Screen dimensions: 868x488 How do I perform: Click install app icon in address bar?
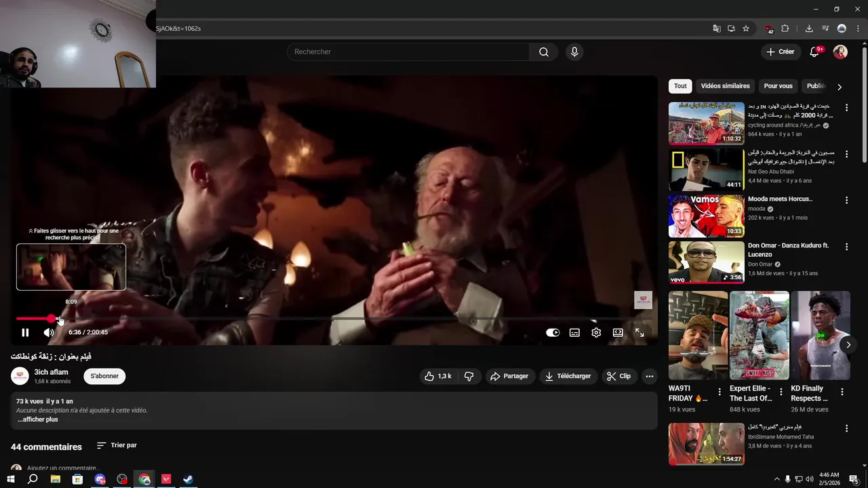click(x=731, y=28)
